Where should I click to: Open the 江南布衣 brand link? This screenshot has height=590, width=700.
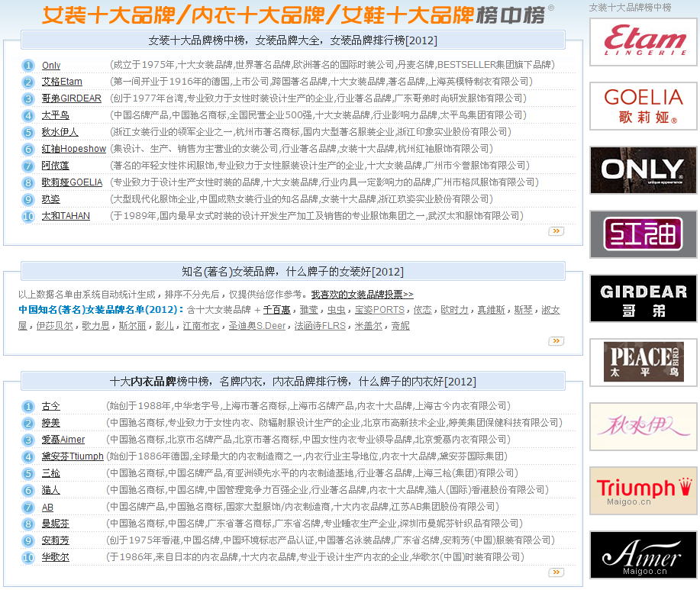click(201, 326)
